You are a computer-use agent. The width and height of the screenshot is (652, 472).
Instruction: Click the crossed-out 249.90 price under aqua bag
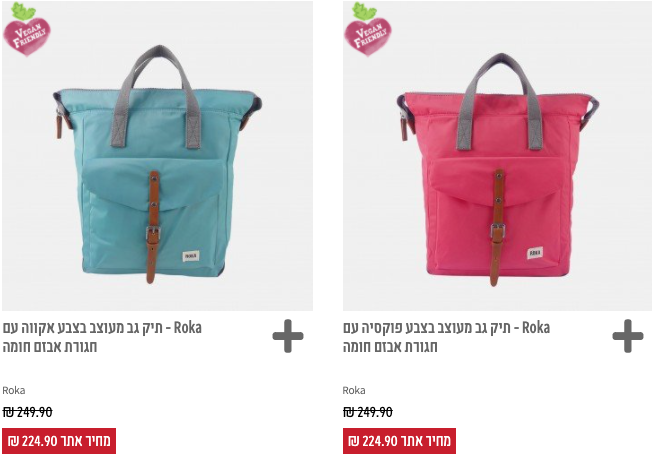[27, 412]
